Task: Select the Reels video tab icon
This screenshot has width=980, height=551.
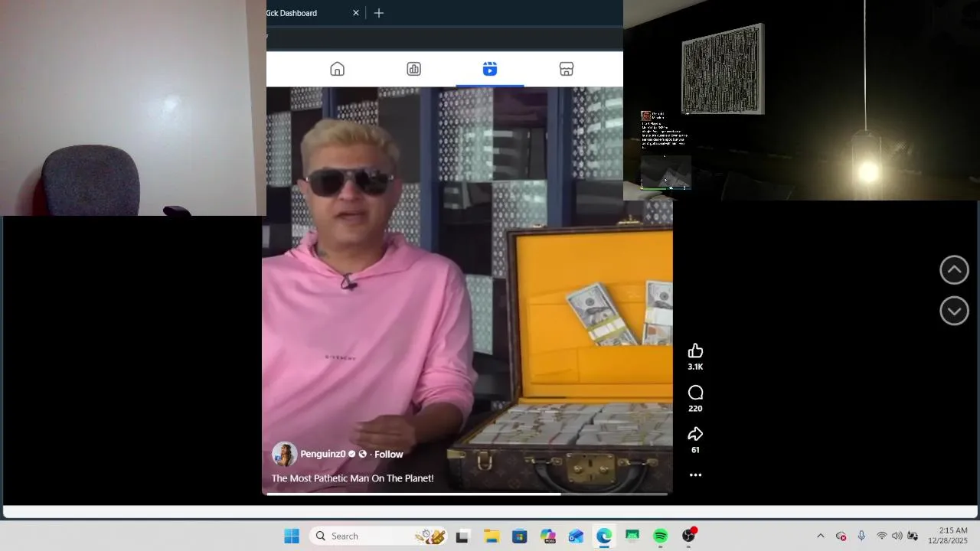Action: pyautogui.click(x=490, y=70)
